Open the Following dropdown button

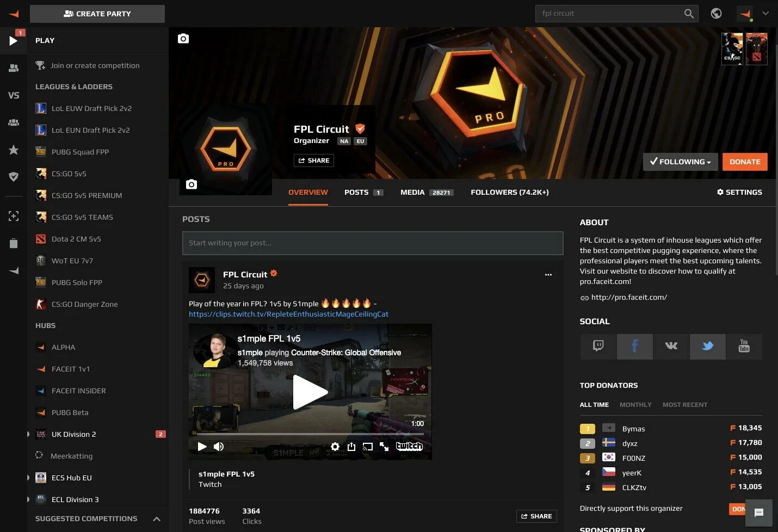click(680, 162)
